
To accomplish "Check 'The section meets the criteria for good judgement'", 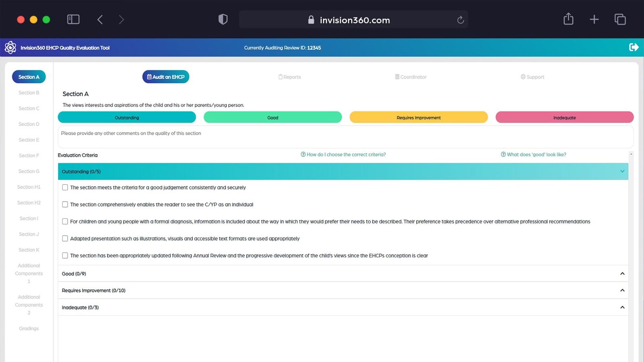I will pyautogui.click(x=65, y=187).
